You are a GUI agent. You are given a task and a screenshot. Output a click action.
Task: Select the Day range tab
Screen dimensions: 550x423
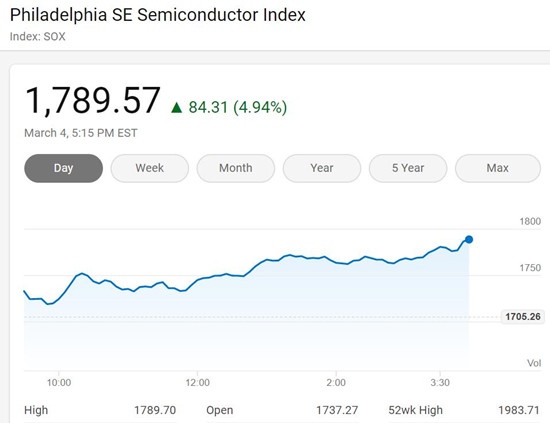point(63,168)
